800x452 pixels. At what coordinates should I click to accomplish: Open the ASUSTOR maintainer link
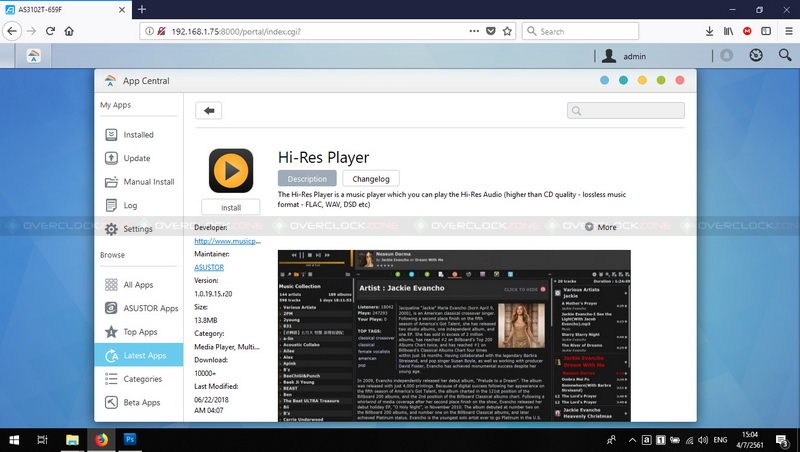point(209,267)
